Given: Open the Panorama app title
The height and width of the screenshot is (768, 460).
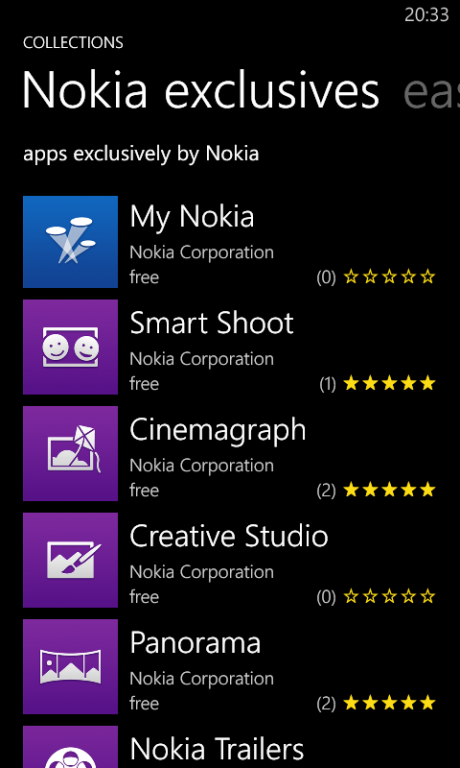Looking at the screenshot, I should click(195, 643).
